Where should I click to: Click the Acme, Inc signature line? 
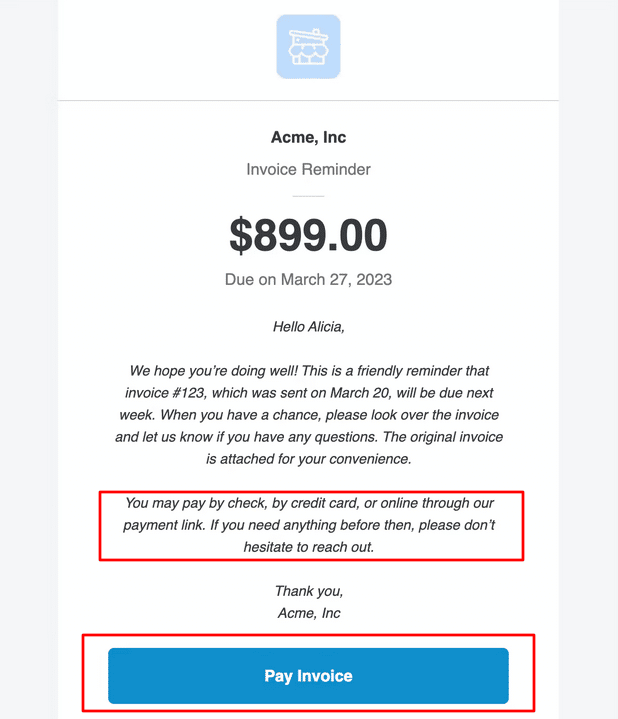[308, 613]
